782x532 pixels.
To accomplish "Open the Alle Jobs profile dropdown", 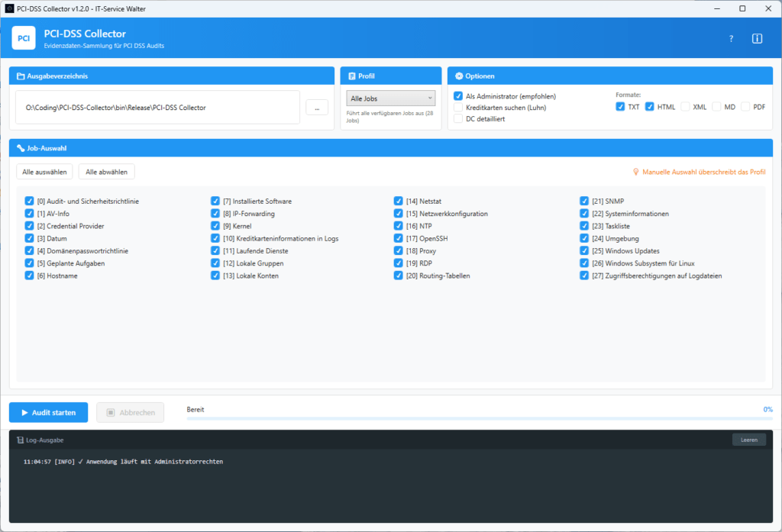I will 390,98.
